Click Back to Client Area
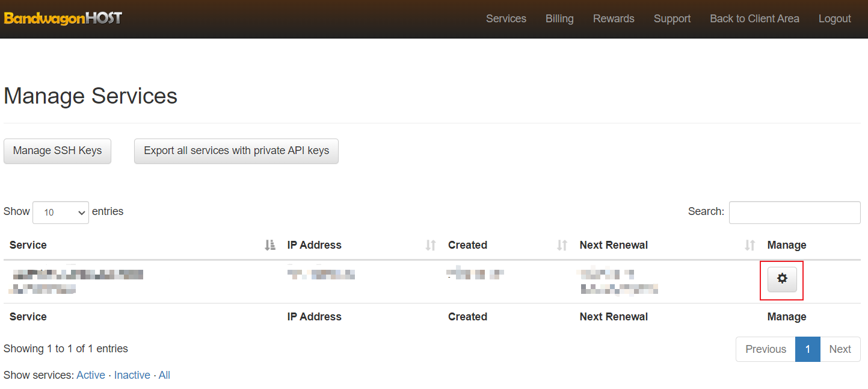The height and width of the screenshot is (389, 868). [x=754, y=19]
